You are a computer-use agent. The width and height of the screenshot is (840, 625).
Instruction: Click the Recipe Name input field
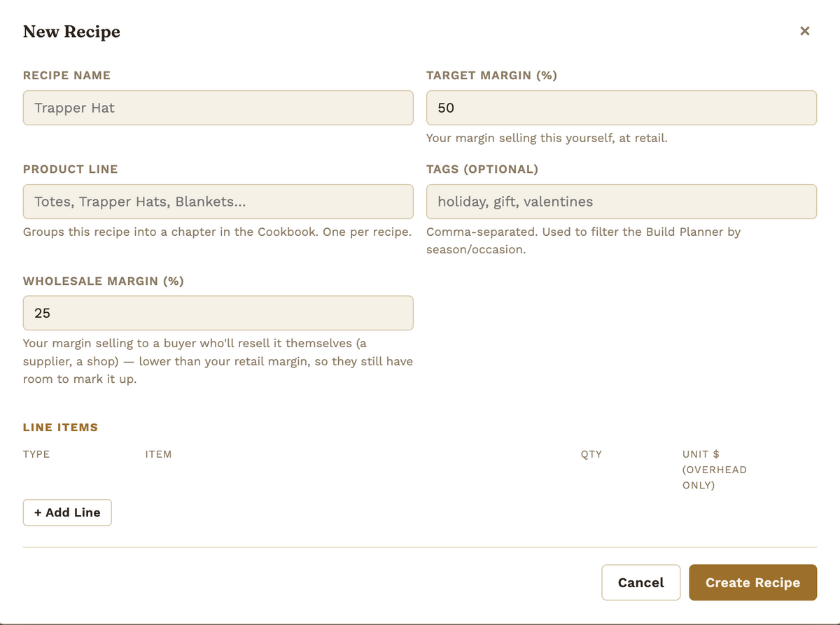(x=218, y=108)
